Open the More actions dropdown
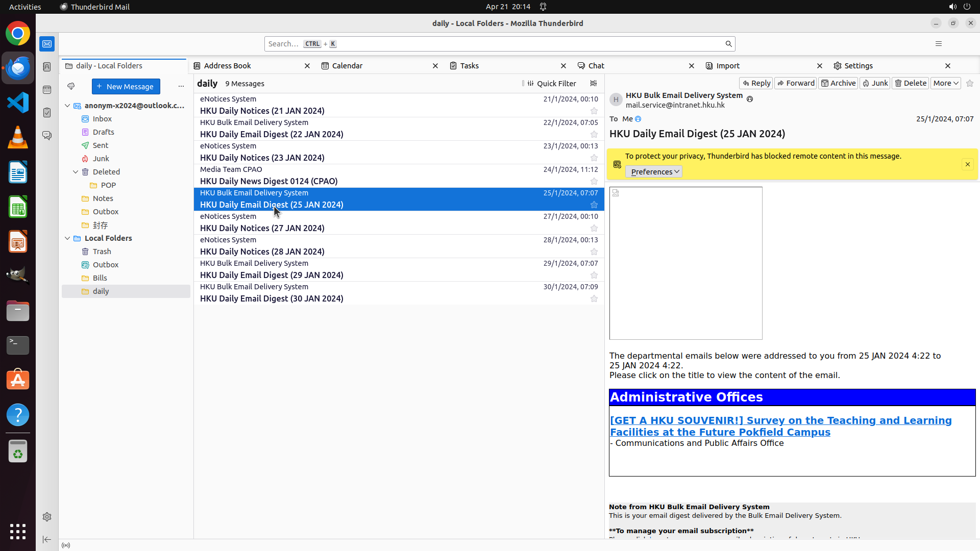The width and height of the screenshot is (980, 551). tap(945, 83)
